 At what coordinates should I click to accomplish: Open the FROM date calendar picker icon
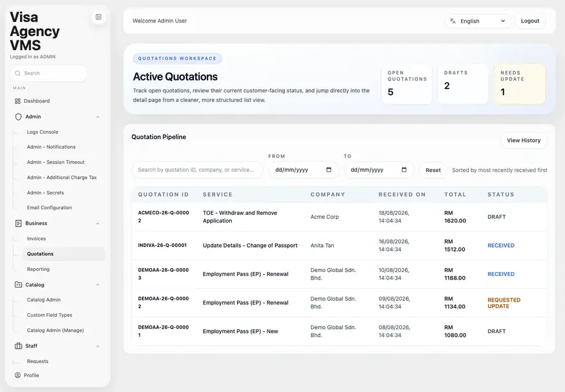pos(329,169)
